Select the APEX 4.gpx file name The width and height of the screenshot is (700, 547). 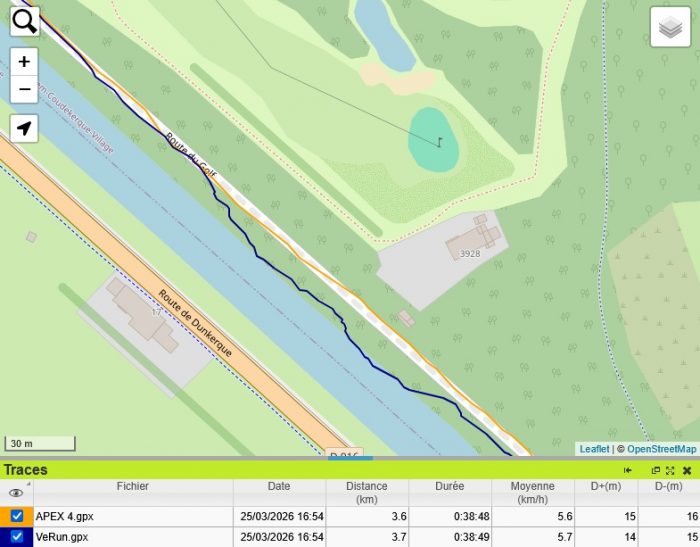point(65,517)
